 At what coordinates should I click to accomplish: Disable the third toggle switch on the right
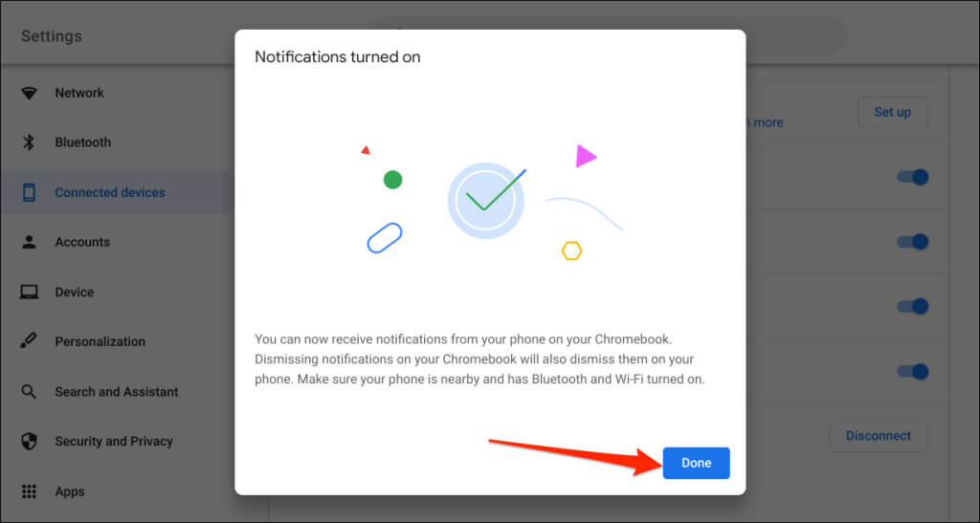point(912,306)
